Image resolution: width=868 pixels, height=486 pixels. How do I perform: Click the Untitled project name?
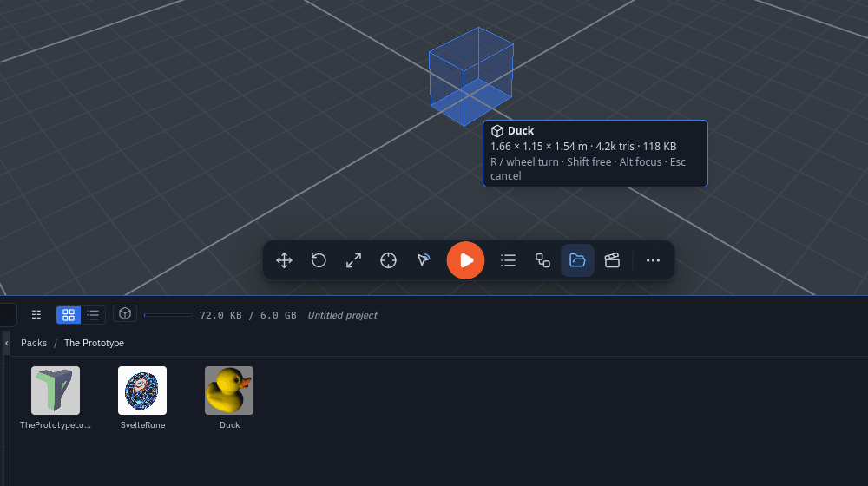pos(342,315)
